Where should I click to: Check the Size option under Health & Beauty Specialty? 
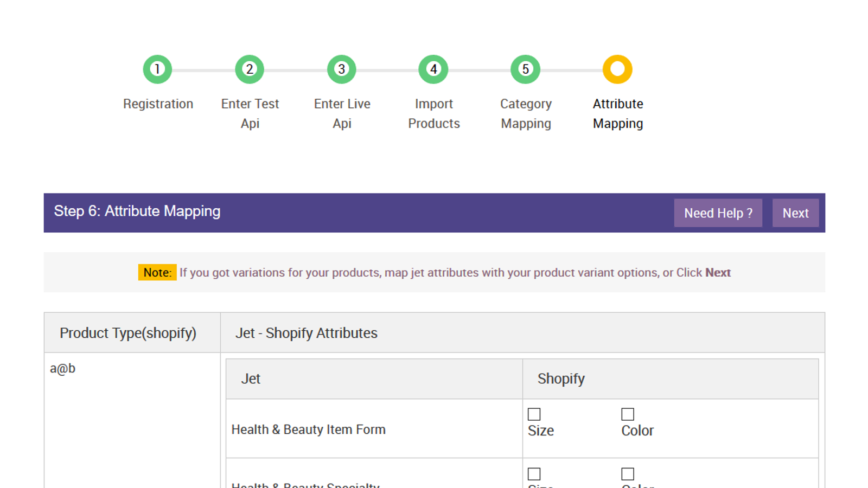tap(534, 473)
